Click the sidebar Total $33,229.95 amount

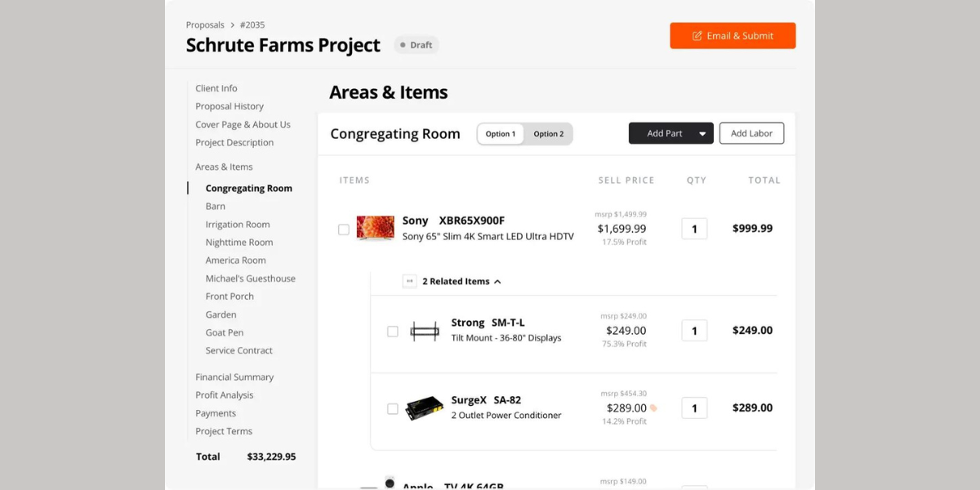pyautogui.click(x=271, y=457)
